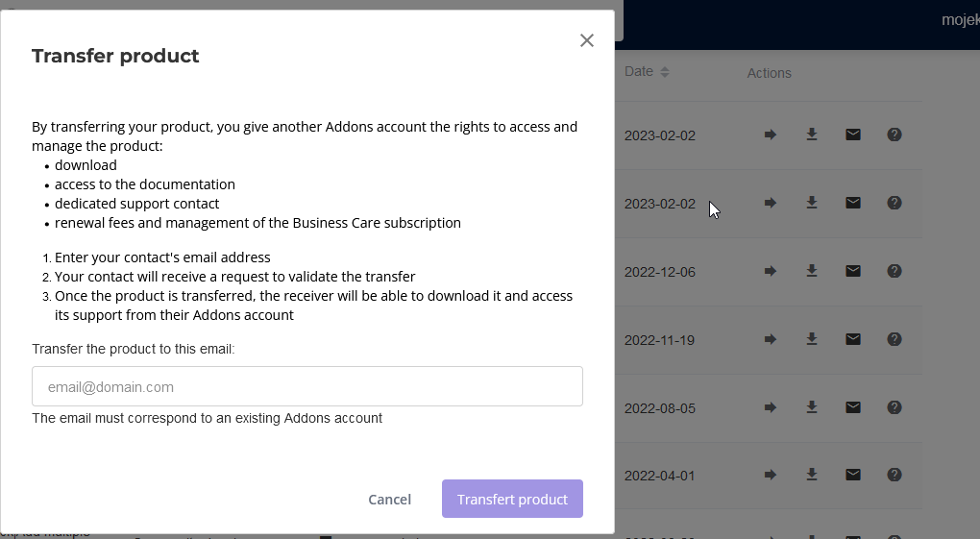Open help icon for 2022-12-06 row
980x539 pixels.
894,271
